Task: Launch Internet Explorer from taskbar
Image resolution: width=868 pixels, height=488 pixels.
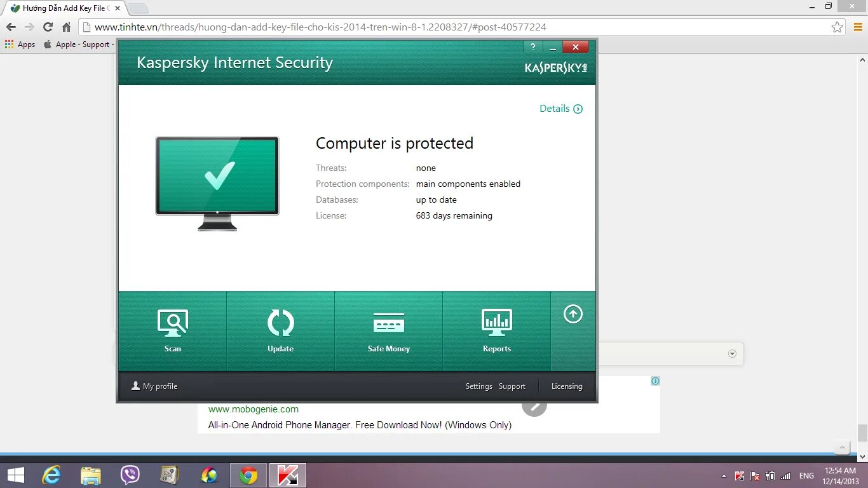Action: click(51, 475)
